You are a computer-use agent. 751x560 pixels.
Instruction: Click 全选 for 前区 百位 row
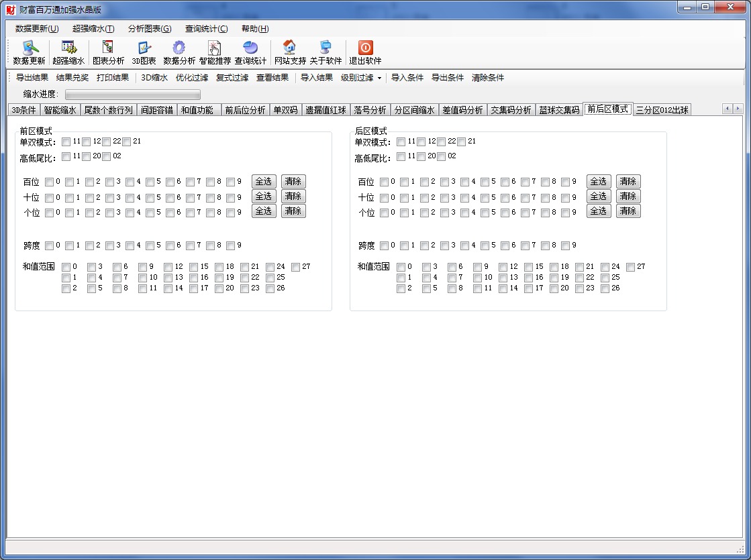click(264, 182)
